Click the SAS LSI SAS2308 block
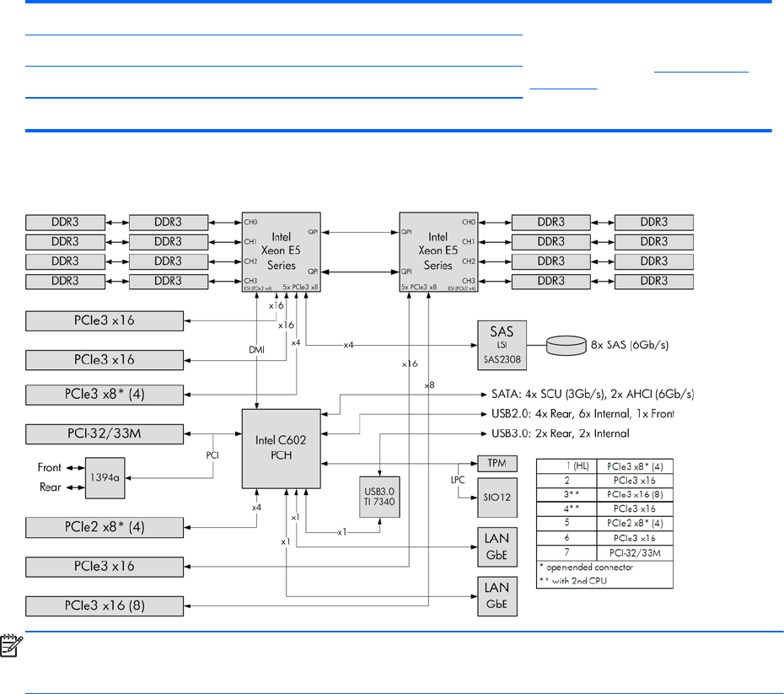The image size is (784, 694). [x=502, y=345]
